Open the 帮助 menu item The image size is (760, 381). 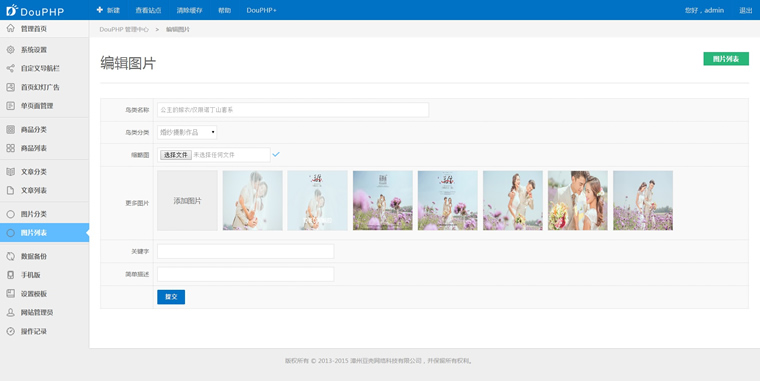pyautogui.click(x=224, y=10)
